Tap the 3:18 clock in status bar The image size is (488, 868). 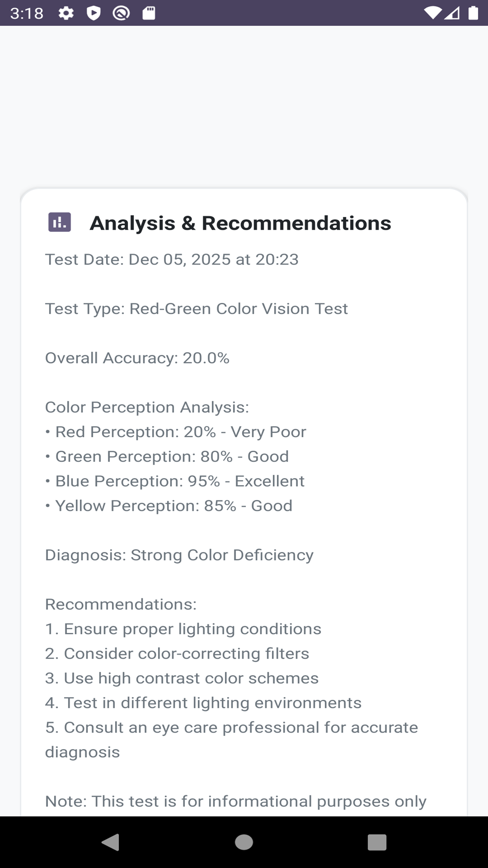click(27, 13)
